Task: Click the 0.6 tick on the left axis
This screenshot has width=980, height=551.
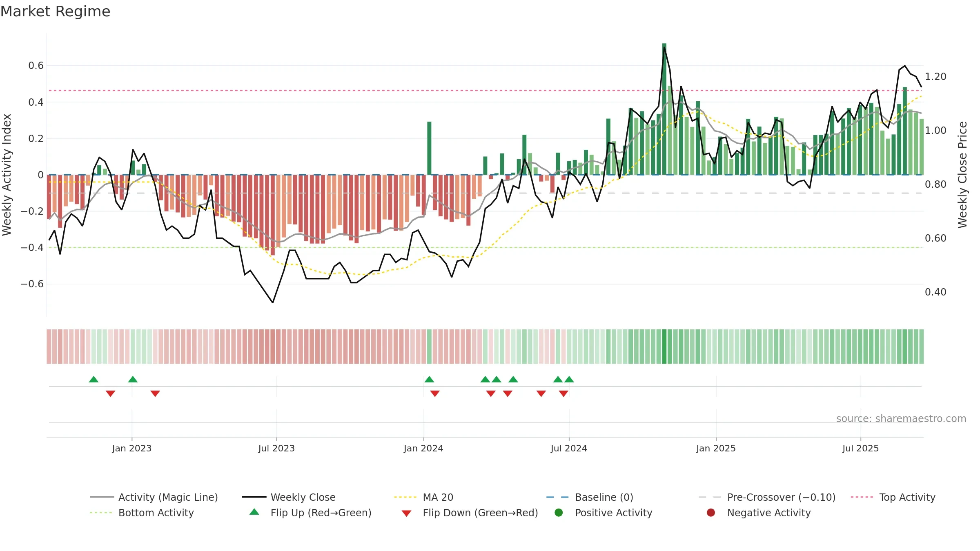Action: click(x=36, y=66)
